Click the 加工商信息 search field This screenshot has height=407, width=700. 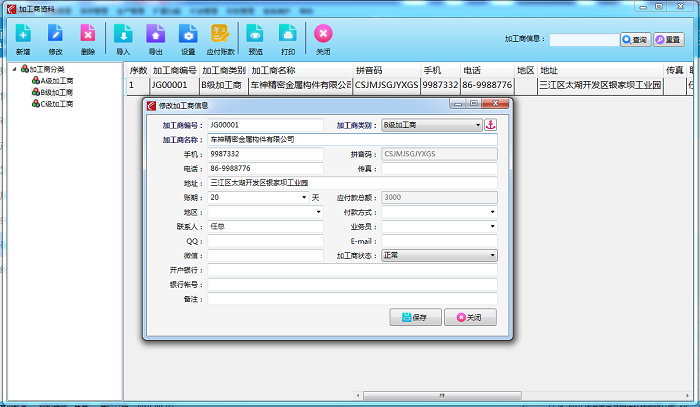(584, 40)
